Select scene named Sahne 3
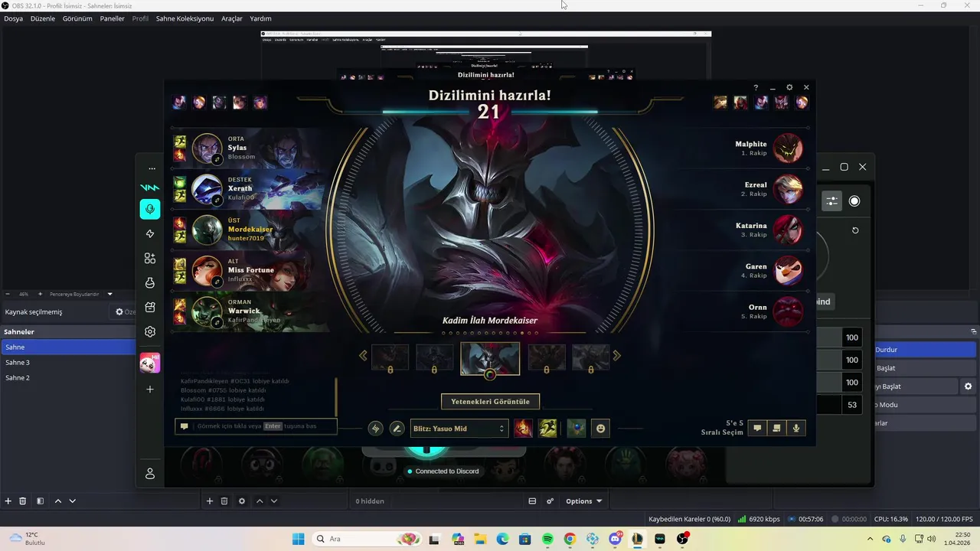 (67, 362)
